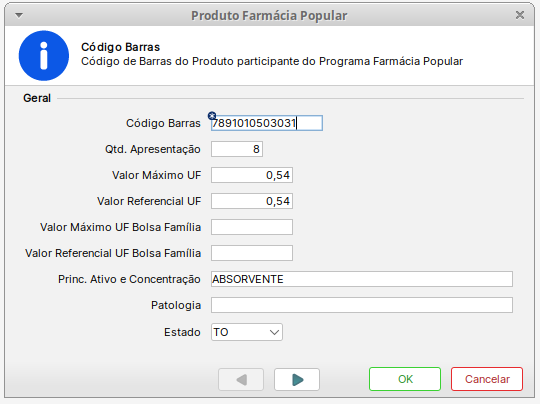Select the Qtd. Apresentação field
The width and height of the screenshot is (540, 404).
click(237, 149)
